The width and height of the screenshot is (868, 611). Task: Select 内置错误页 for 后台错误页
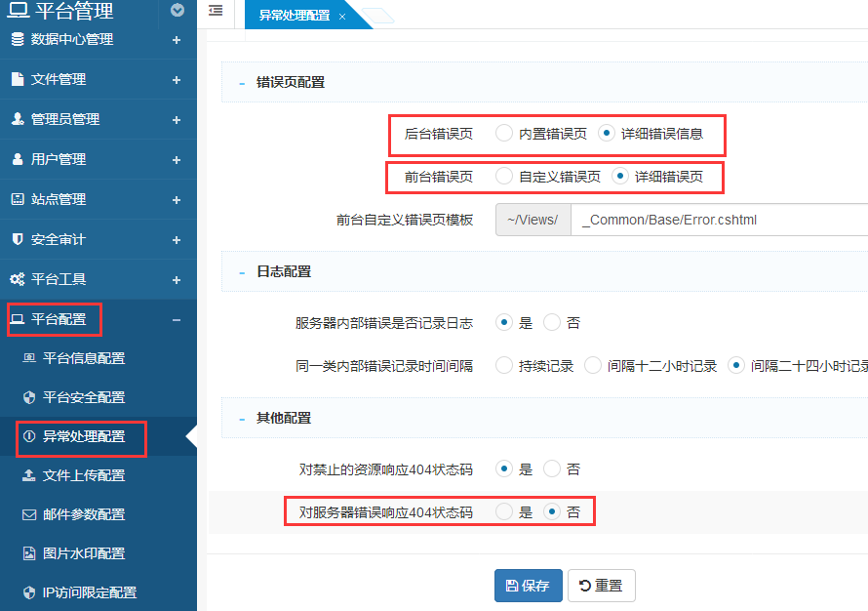(x=504, y=133)
